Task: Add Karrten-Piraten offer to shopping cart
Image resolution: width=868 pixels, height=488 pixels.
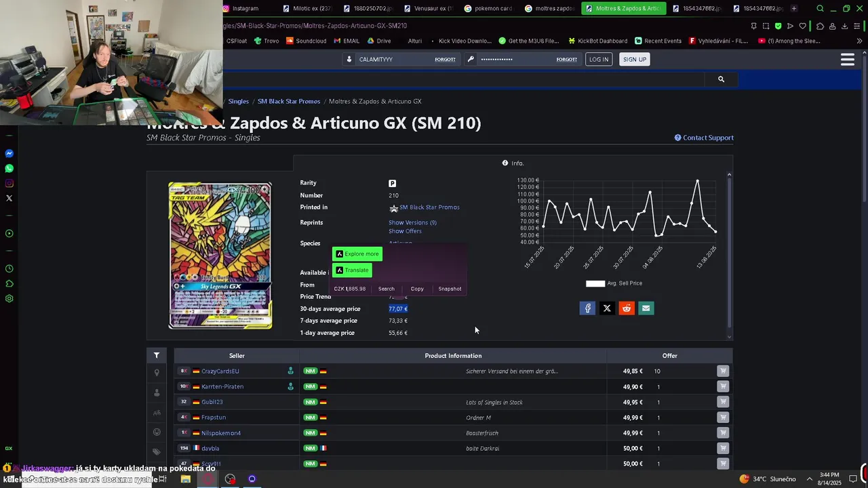Action: [723, 386]
